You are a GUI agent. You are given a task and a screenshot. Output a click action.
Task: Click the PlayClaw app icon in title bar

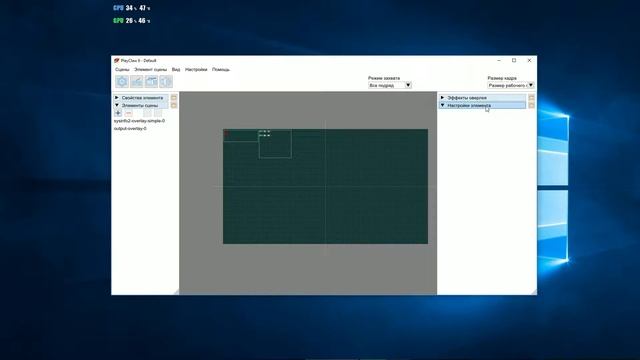coord(117,60)
